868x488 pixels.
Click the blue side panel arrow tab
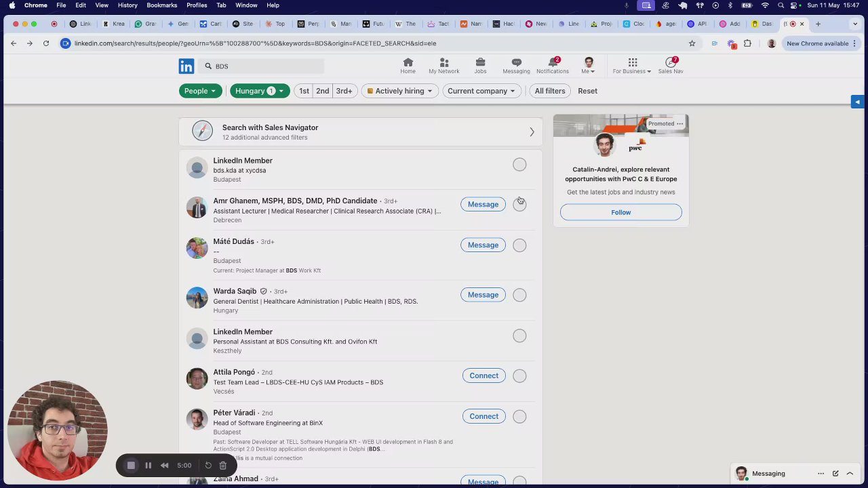(x=857, y=102)
